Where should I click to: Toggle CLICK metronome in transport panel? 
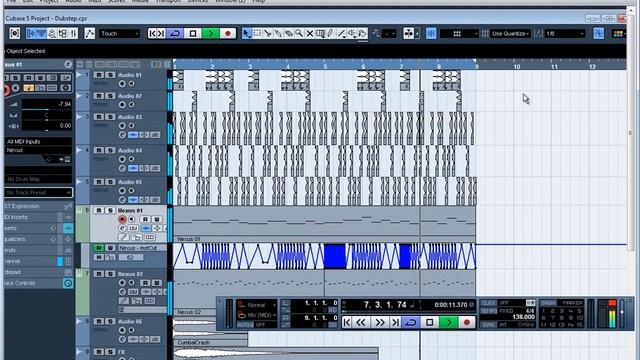pos(488,303)
